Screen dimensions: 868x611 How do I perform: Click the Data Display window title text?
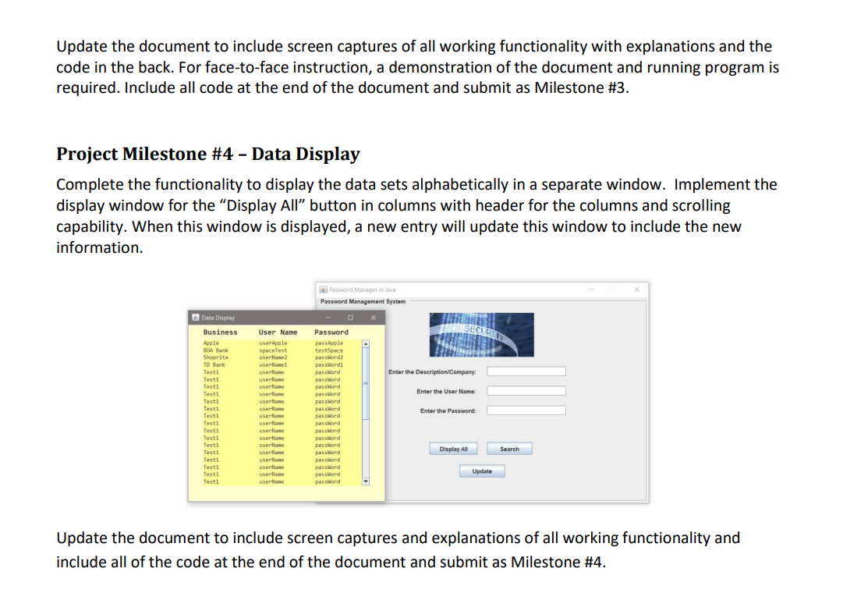(x=218, y=318)
